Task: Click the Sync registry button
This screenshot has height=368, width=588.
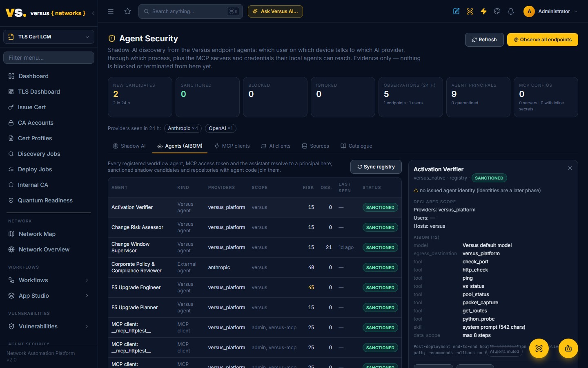Action: (x=376, y=167)
